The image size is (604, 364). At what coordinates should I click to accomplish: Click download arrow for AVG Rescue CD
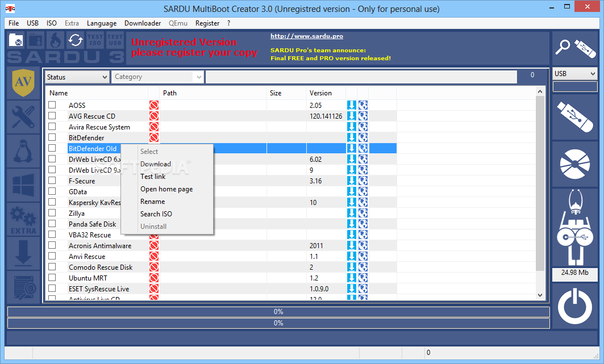coord(351,116)
